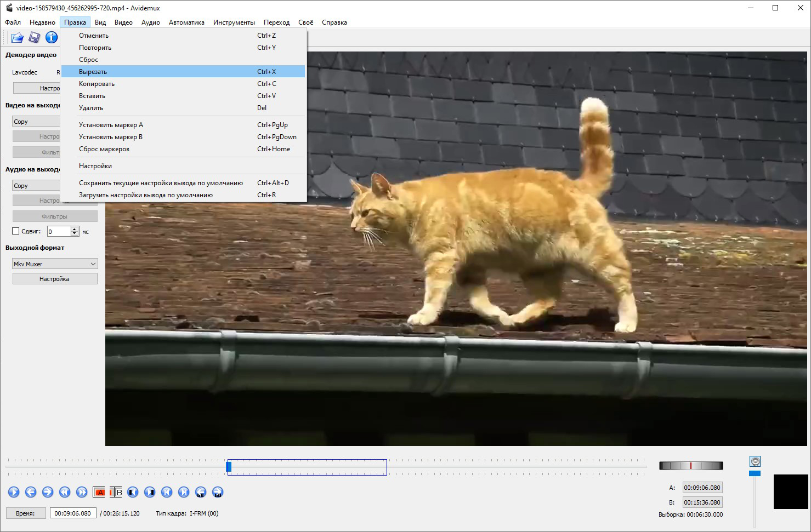Jump to the previous black frame
811x532 pixels.
click(133, 492)
